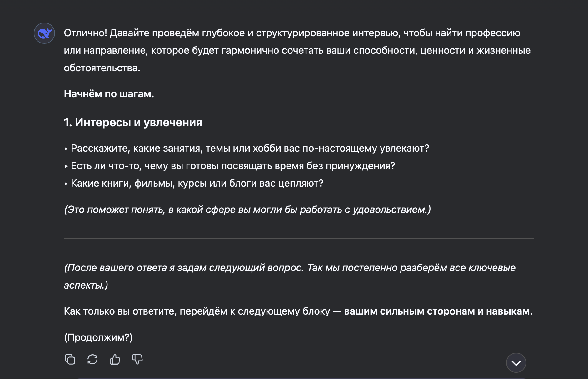Click the bold phrase «вашим сильным сторонам и навыкам»

click(x=437, y=311)
